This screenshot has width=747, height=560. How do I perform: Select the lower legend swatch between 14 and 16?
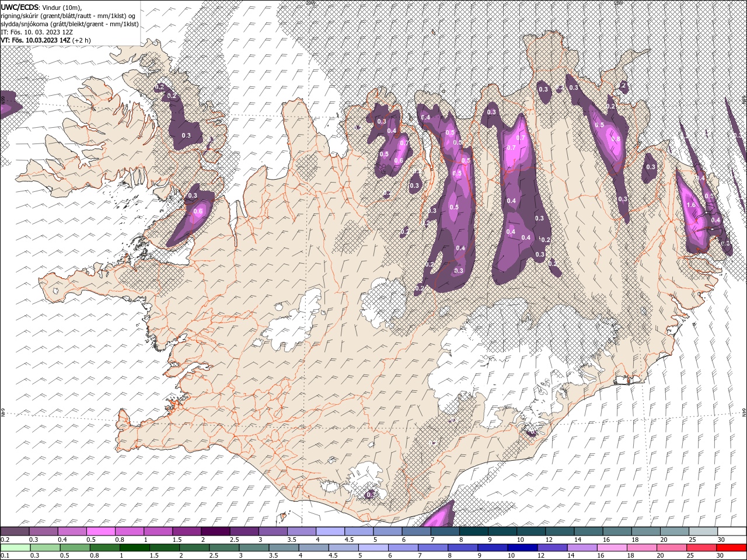coord(582,548)
